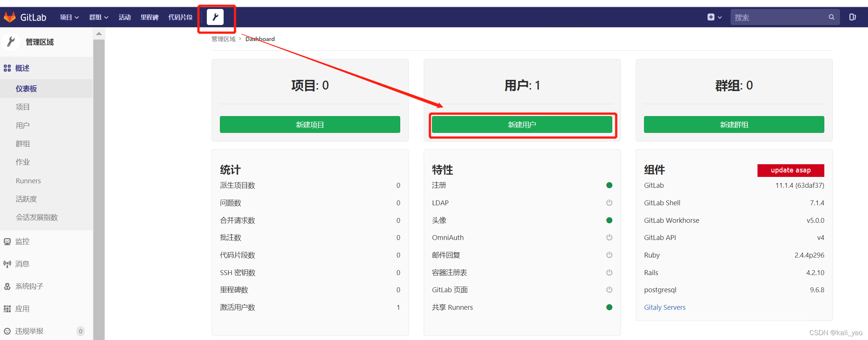Click 管理区域 breadcrumb link

click(x=224, y=39)
